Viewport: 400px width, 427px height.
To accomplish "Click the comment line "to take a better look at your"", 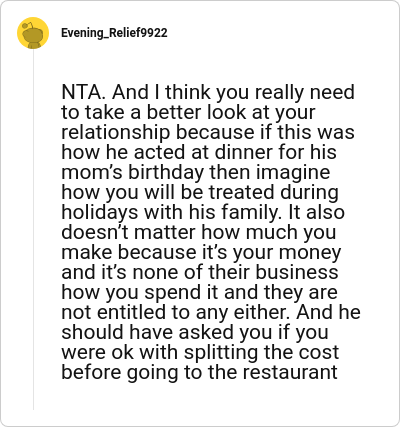I will coord(188,112).
